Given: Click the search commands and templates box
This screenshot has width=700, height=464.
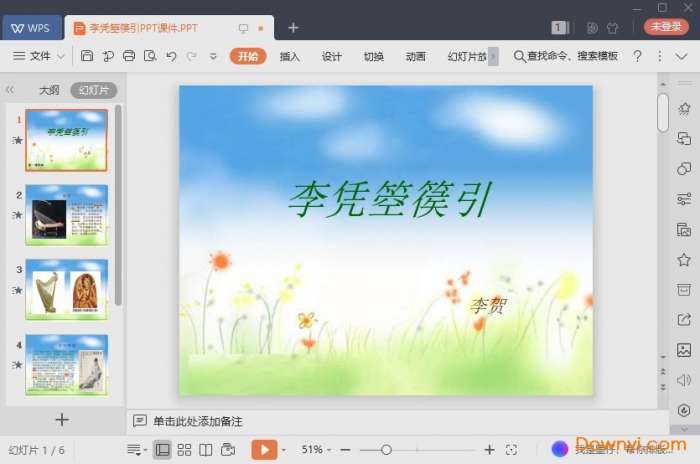Looking at the screenshot, I should click(566, 56).
